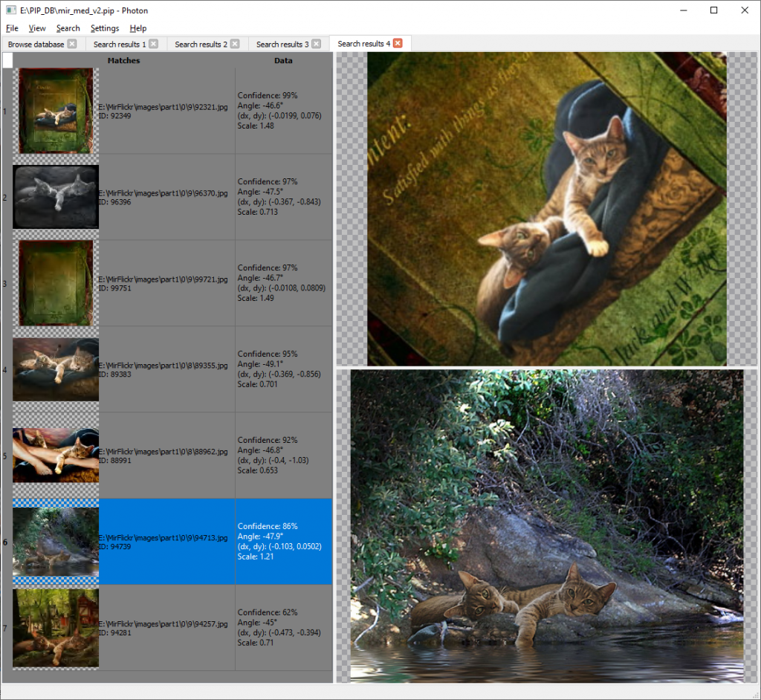Close the Search results 2 tab
The width and height of the screenshot is (761, 700).
(235, 44)
